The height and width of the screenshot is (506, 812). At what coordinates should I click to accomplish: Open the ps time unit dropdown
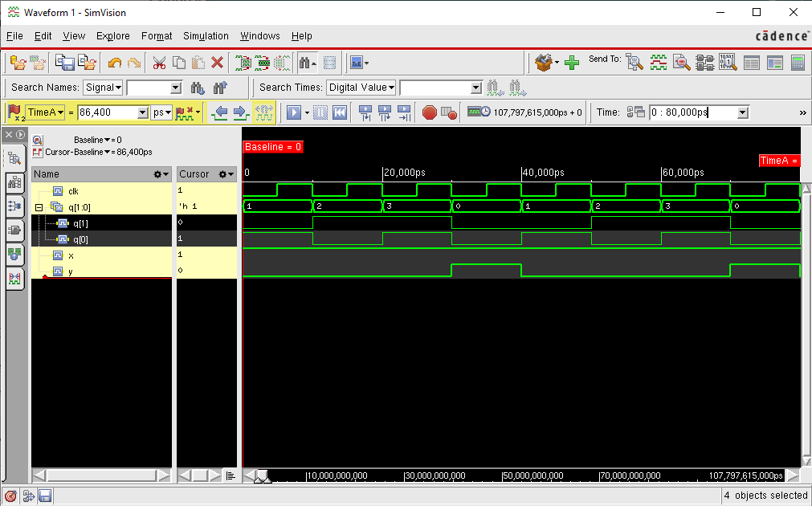[x=162, y=113]
